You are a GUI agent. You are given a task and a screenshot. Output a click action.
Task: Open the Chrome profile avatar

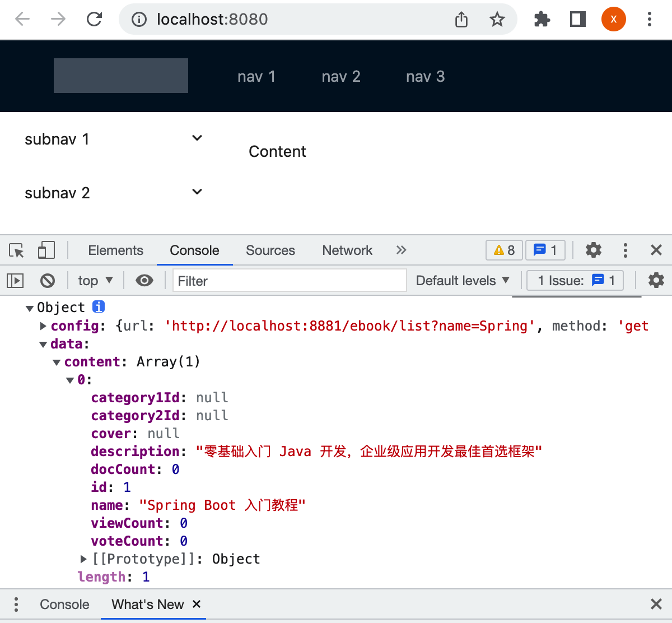point(614,19)
